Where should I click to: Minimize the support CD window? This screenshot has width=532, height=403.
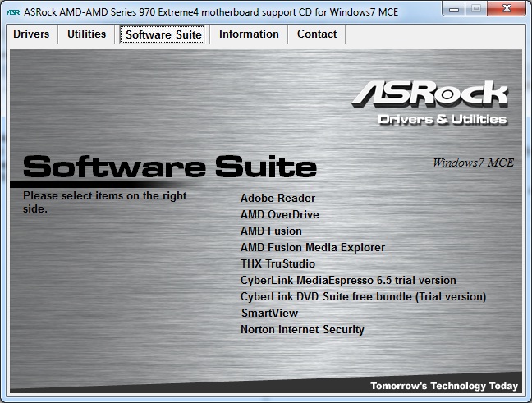[454, 8]
